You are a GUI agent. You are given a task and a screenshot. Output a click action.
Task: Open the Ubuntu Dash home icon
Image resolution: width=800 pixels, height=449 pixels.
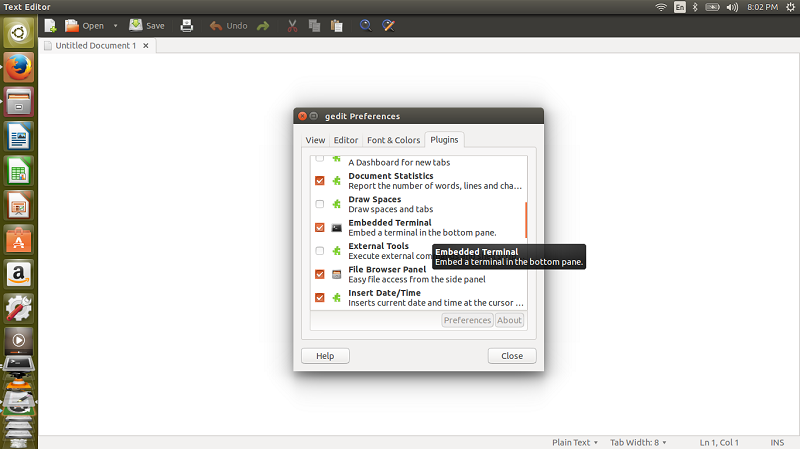(x=19, y=33)
